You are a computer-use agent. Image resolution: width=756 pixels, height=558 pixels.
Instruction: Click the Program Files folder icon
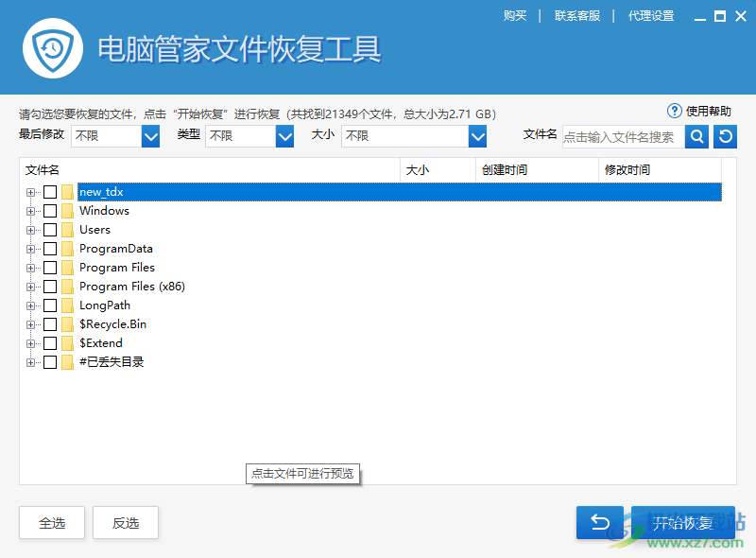pyautogui.click(x=67, y=268)
